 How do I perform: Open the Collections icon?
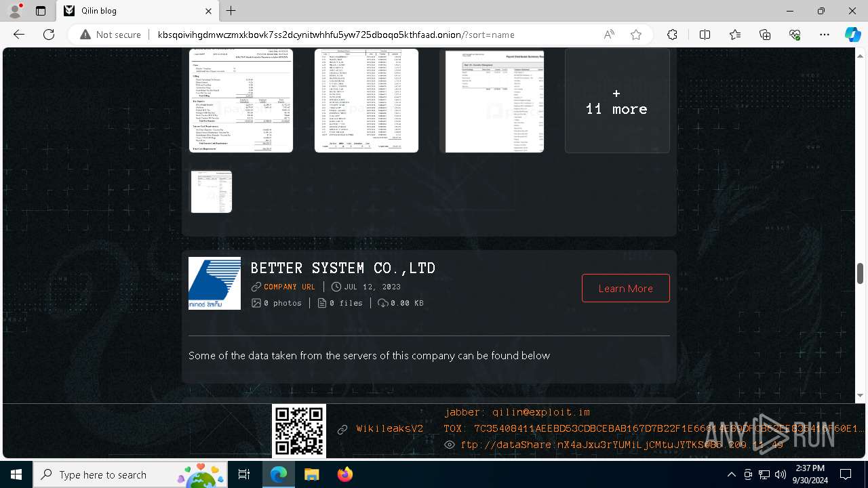pyautogui.click(x=765, y=35)
